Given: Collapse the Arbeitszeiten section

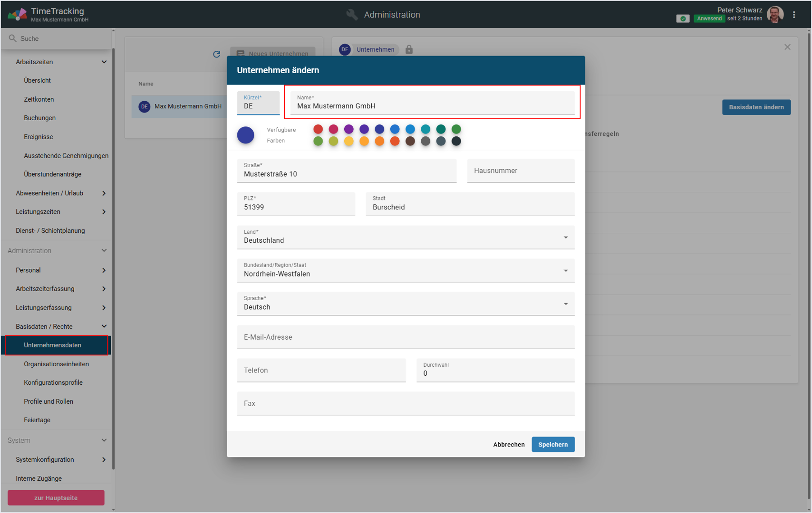Looking at the screenshot, I should click(104, 62).
